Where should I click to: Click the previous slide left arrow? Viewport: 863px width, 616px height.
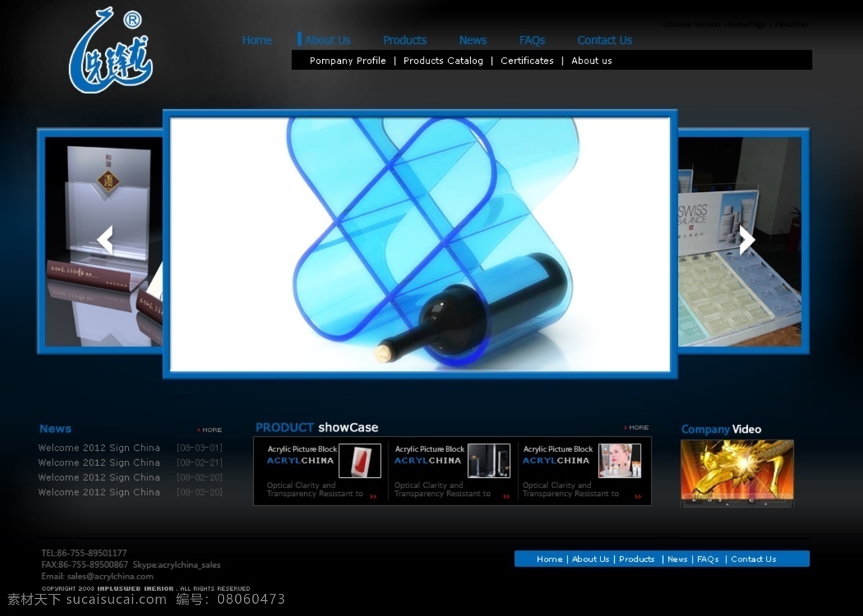[x=106, y=240]
